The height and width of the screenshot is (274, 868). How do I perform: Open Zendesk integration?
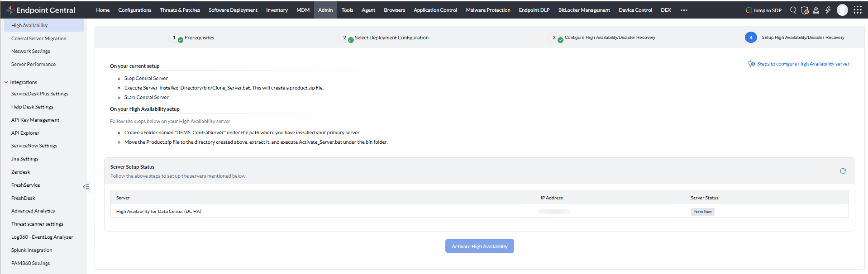tap(21, 172)
